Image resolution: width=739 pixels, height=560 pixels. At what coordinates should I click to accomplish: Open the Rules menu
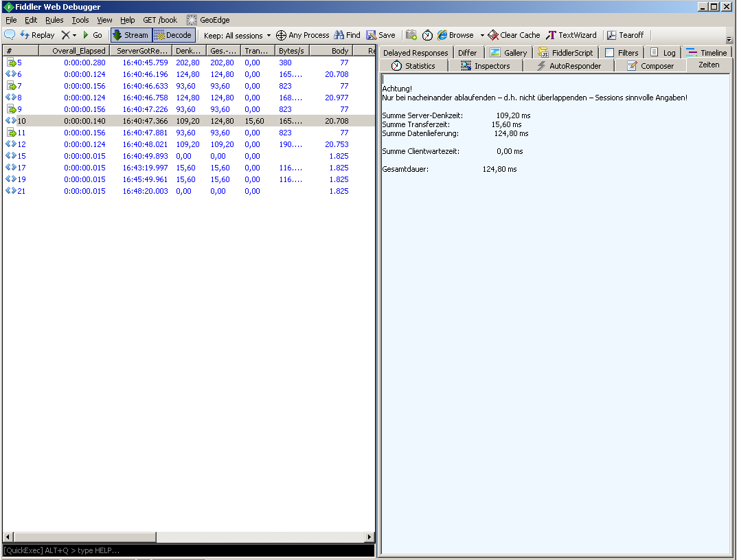(x=54, y=20)
